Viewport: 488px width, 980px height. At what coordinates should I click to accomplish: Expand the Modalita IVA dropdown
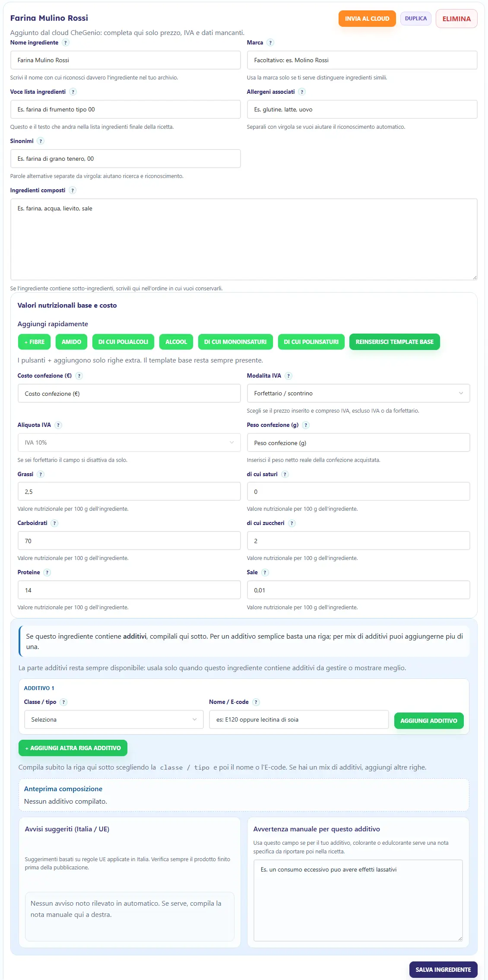tap(358, 393)
